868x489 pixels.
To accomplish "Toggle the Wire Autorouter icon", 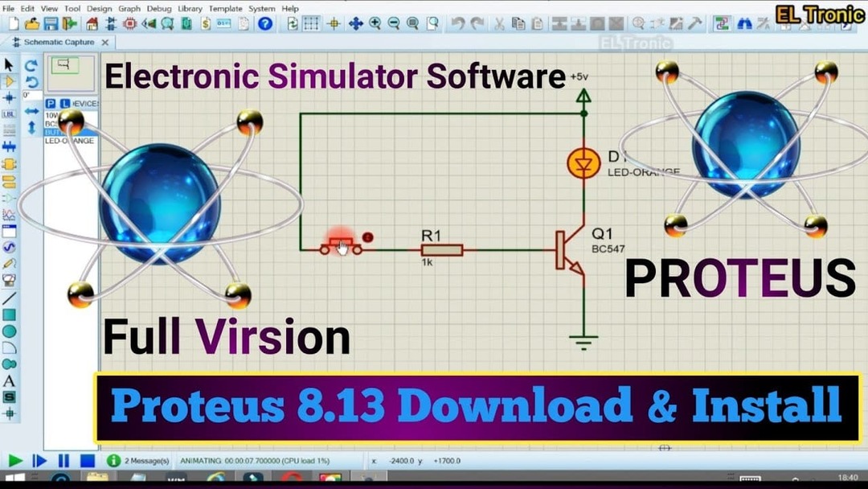I will 721,24.
